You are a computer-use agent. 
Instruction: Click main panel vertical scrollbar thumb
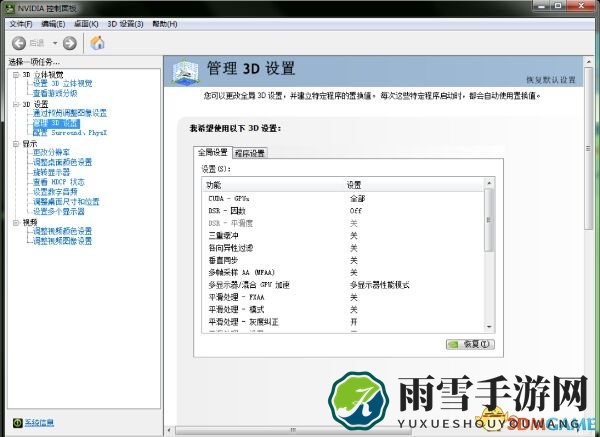[x=589, y=148]
